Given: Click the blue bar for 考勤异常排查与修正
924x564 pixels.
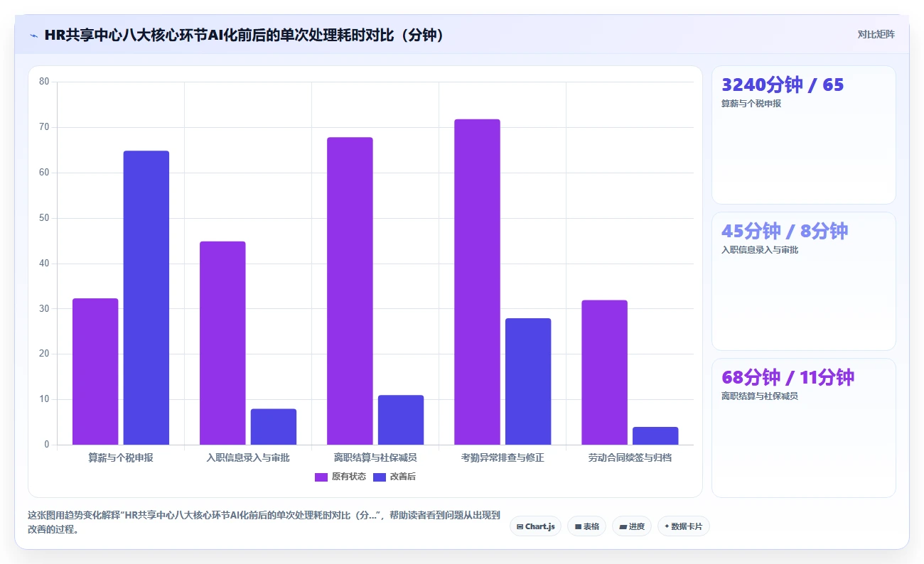Looking at the screenshot, I should point(528,381).
